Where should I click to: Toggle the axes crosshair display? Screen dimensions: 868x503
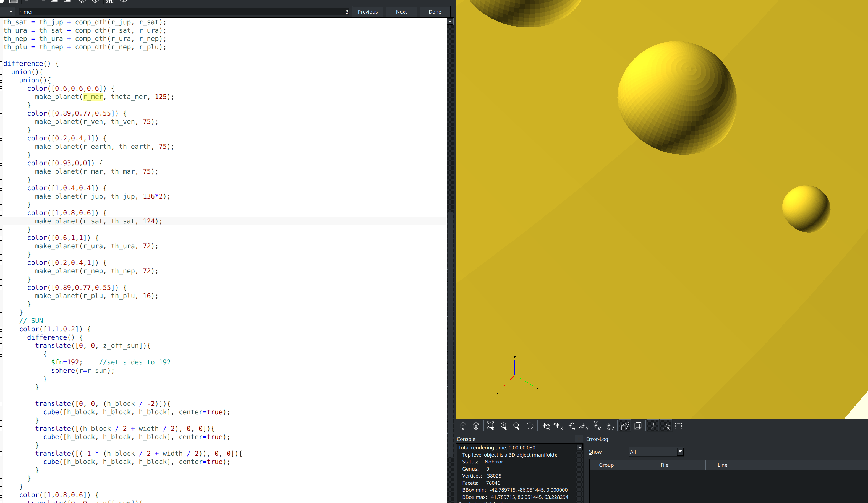coord(653,426)
